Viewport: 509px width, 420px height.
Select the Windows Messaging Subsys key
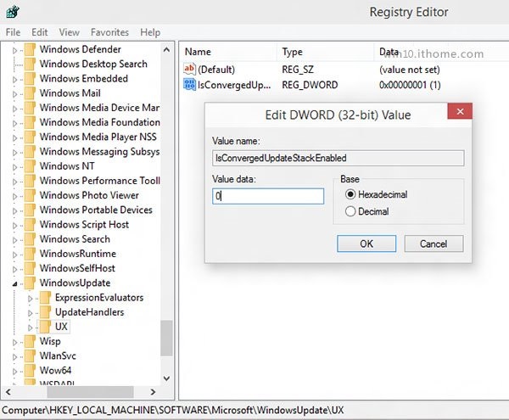point(99,152)
